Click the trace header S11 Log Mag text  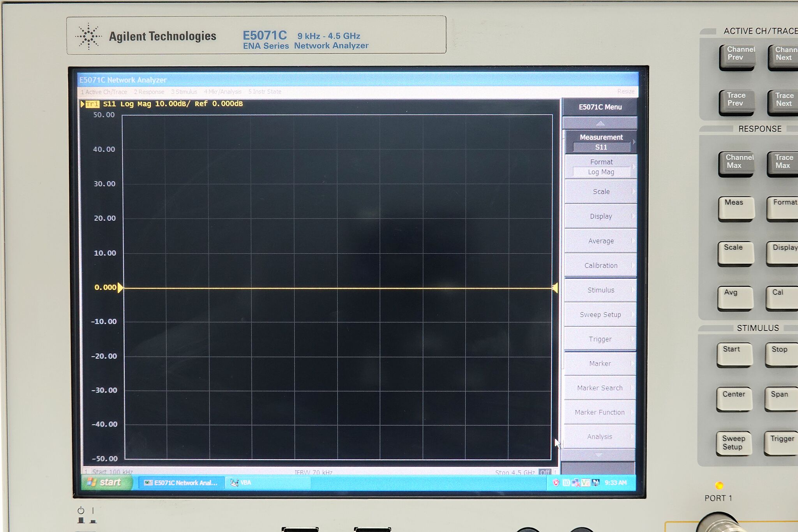point(127,104)
